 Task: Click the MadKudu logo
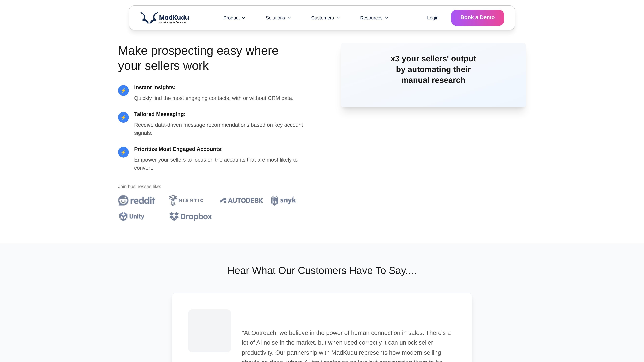coord(165,18)
